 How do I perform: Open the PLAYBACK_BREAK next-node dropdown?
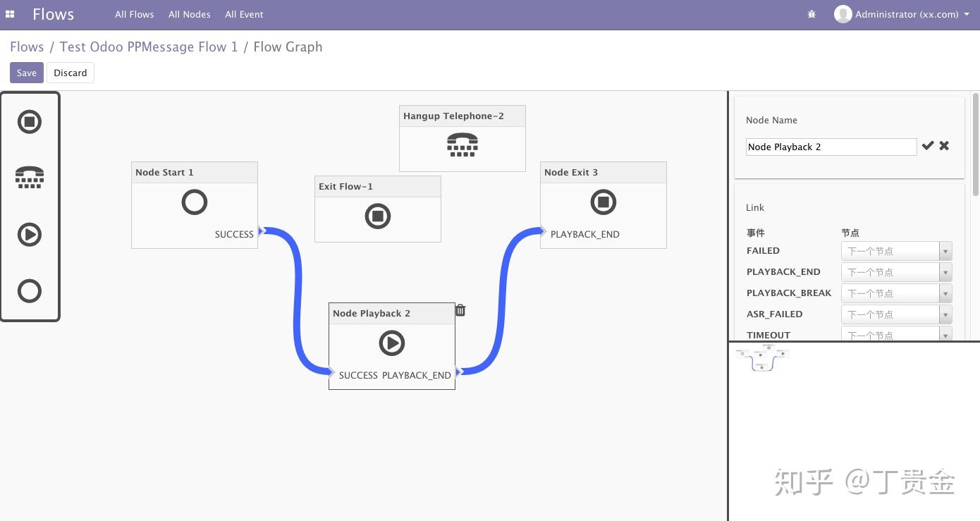coord(896,293)
